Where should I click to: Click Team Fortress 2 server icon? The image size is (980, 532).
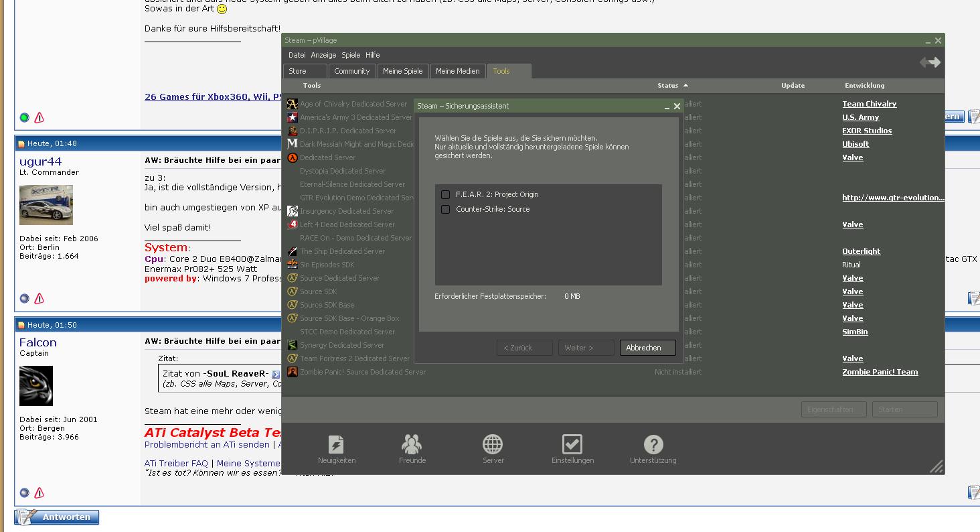293,358
